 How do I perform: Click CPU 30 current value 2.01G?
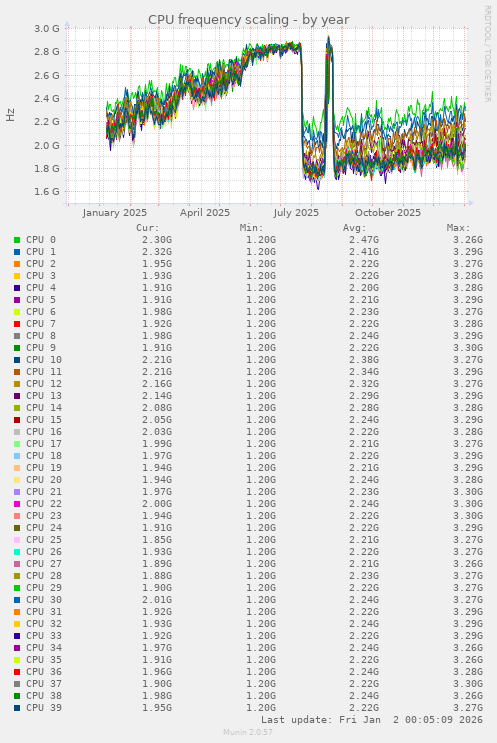click(x=157, y=600)
